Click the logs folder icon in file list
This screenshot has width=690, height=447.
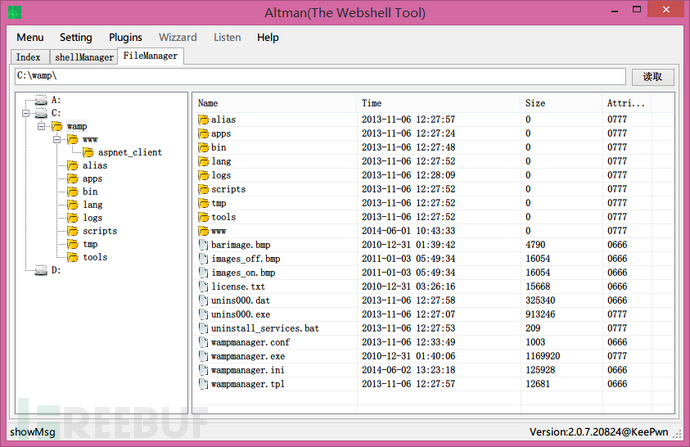203,176
